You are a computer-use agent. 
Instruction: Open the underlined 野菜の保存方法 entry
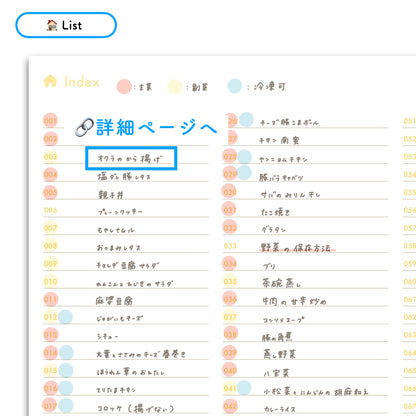pyautogui.click(x=296, y=248)
